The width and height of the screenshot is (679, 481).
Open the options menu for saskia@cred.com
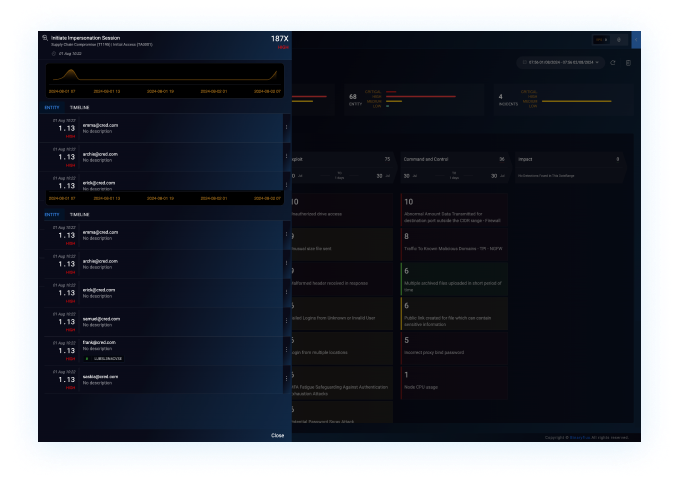(286, 379)
